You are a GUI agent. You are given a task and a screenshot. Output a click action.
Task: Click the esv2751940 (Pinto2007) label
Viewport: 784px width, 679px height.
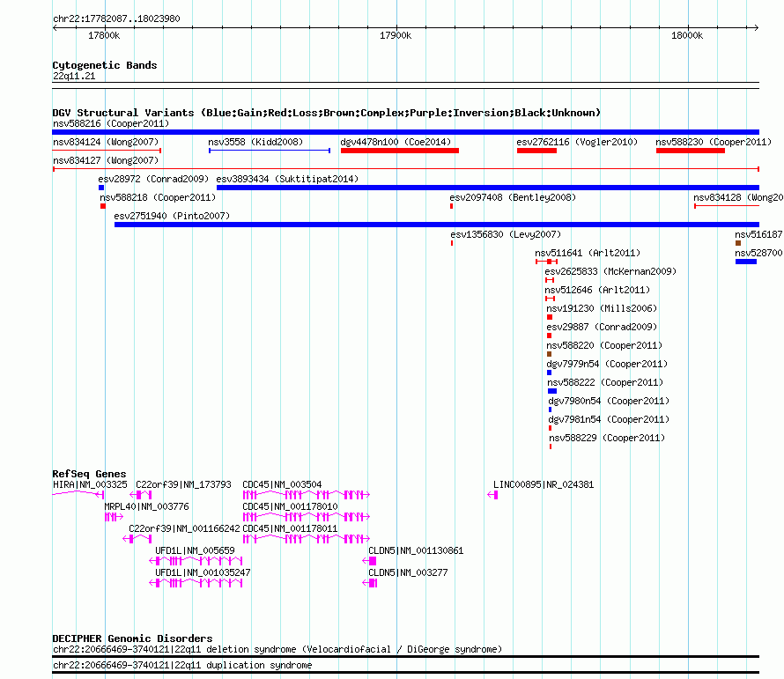172,216
